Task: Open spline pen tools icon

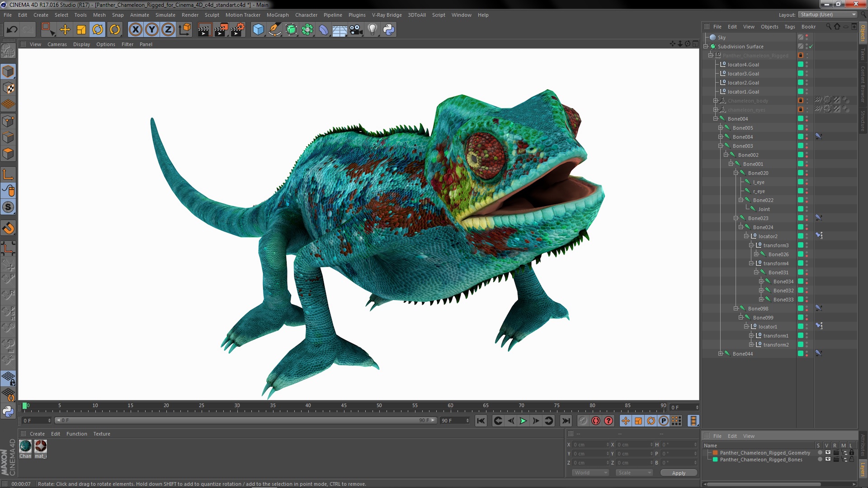Action: [275, 30]
